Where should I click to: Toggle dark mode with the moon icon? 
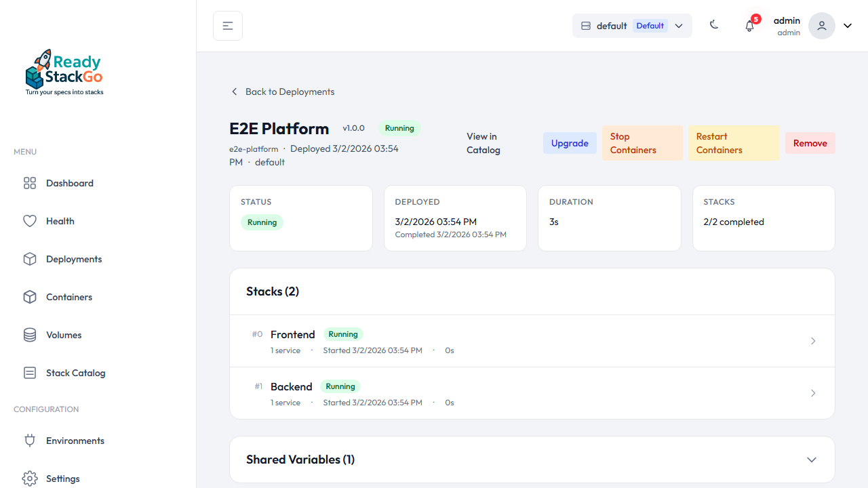(714, 24)
